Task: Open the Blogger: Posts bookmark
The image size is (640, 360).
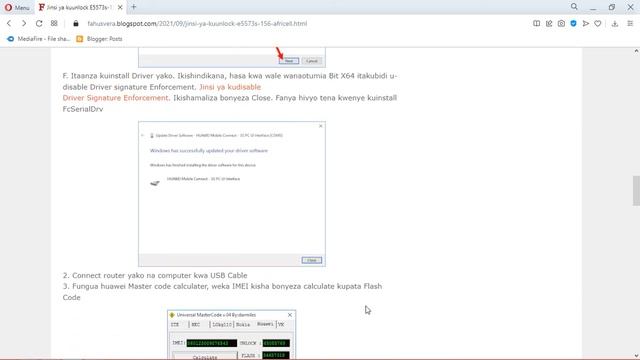Action: (100, 39)
